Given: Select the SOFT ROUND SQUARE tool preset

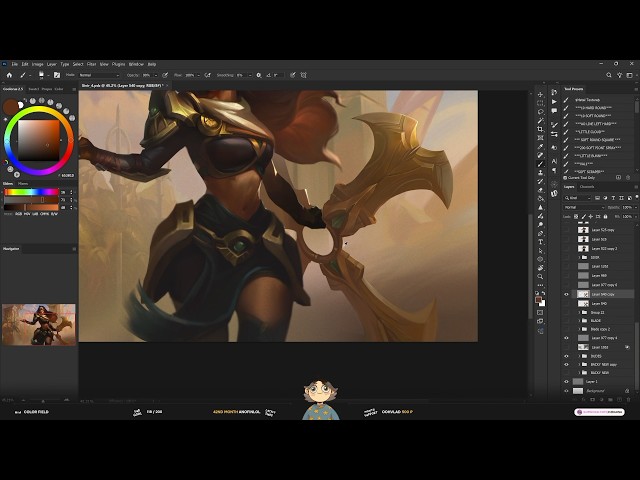Looking at the screenshot, I should pyautogui.click(x=598, y=140).
